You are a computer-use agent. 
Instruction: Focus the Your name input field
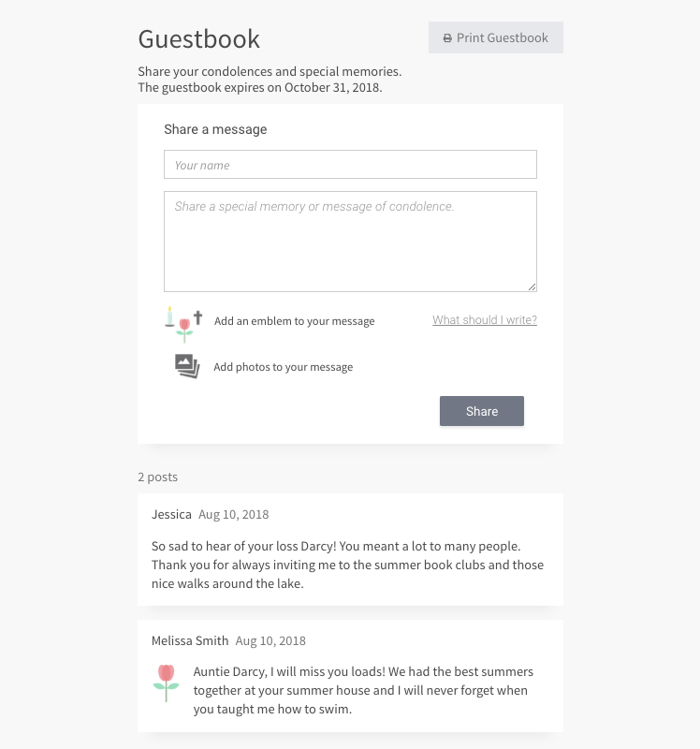(x=350, y=165)
